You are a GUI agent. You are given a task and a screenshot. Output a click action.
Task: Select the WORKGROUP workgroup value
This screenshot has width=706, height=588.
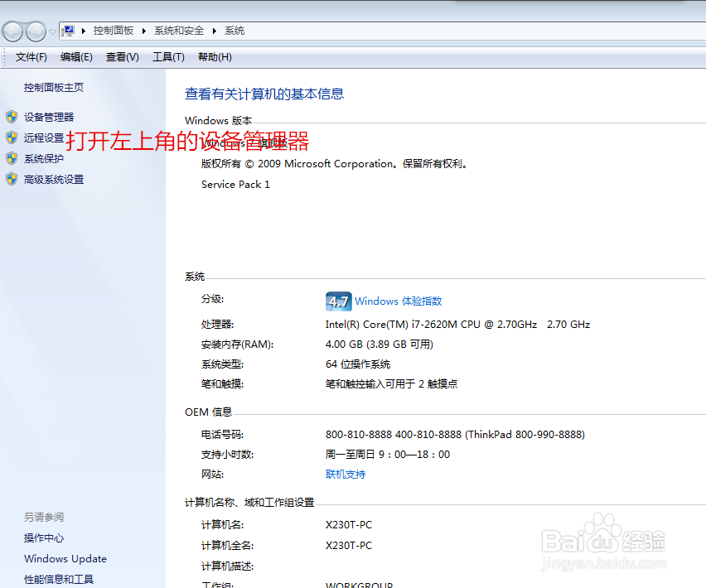pos(360,585)
